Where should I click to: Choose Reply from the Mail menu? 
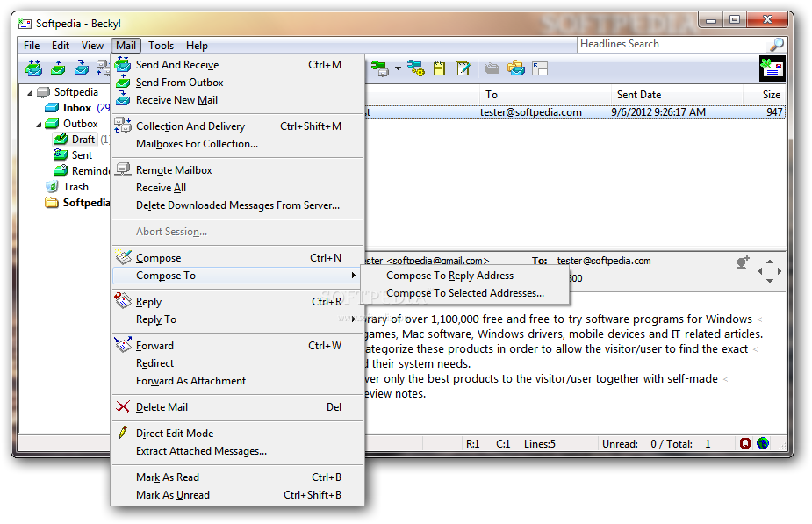point(237,302)
